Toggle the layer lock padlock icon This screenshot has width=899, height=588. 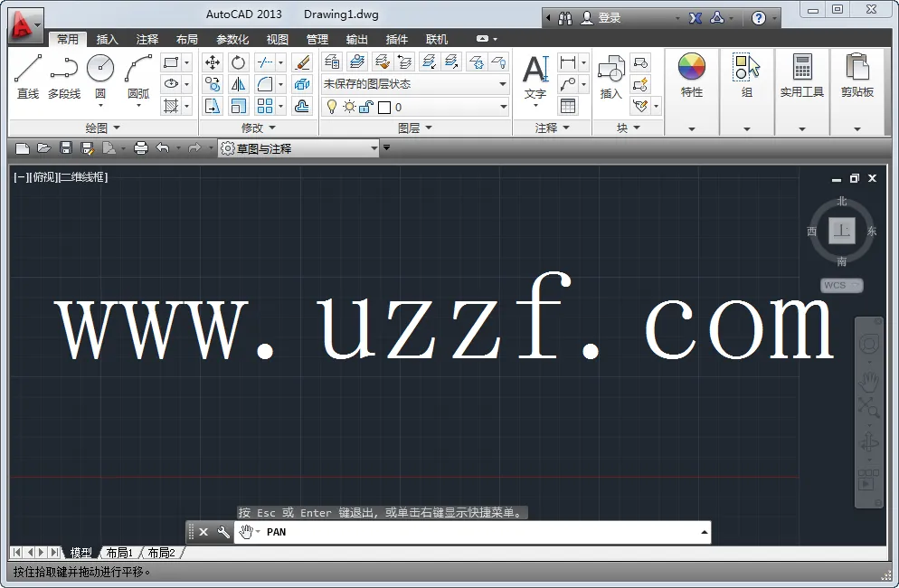coord(365,107)
